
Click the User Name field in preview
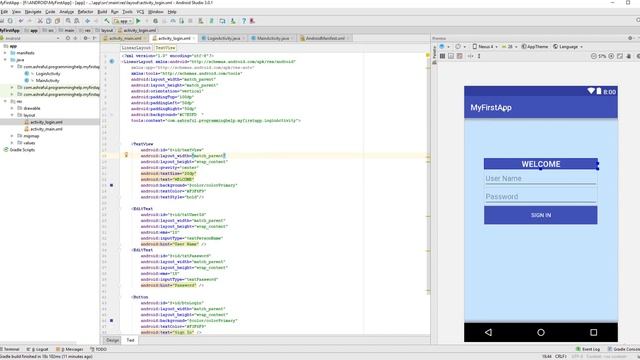pos(540,179)
